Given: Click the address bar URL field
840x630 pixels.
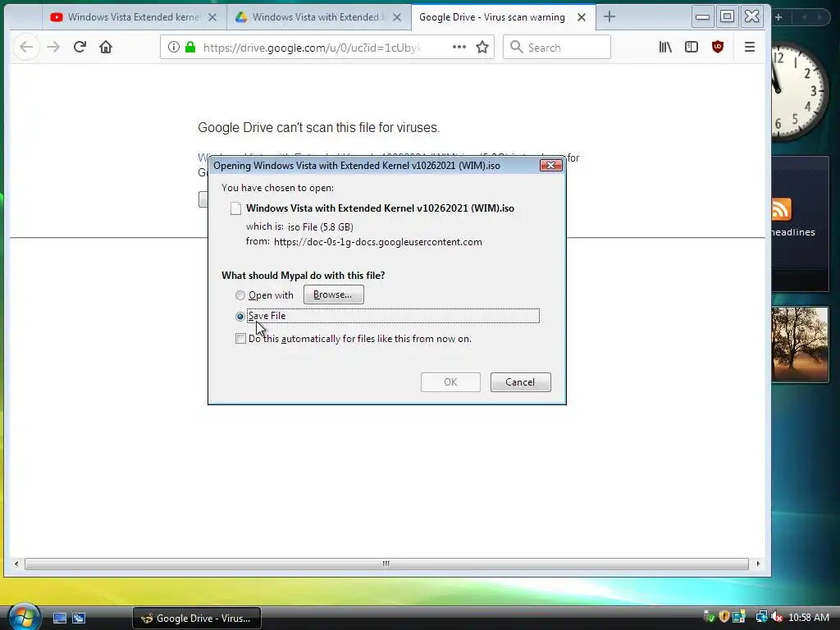Looking at the screenshot, I should tap(311, 48).
